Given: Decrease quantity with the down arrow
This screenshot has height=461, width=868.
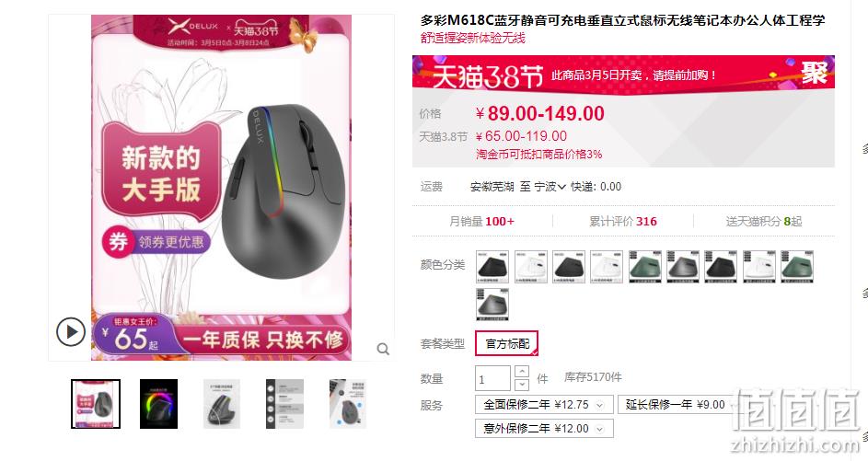Looking at the screenshot, I should pos(522,385).
